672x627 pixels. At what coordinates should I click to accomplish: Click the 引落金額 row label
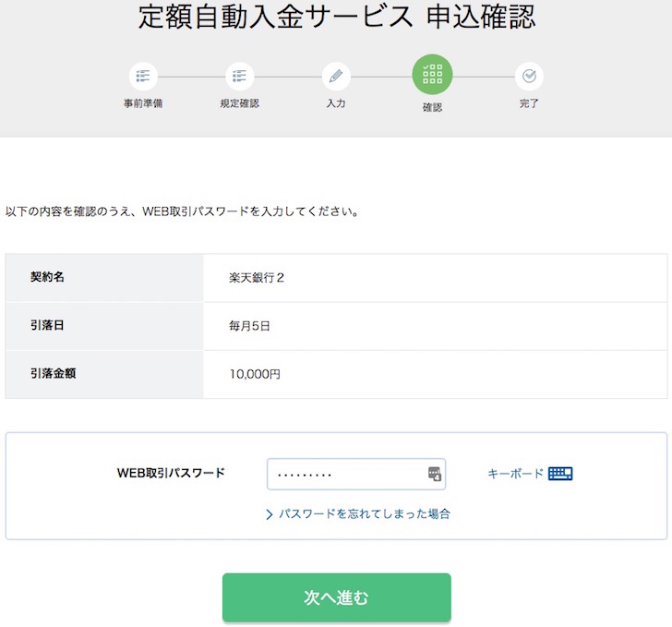click(x=54, y=373)
